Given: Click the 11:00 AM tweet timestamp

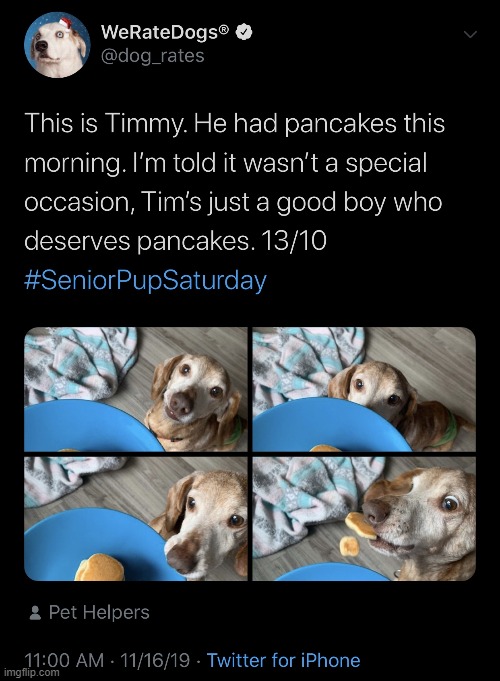Looking at the screenshot, I should pyautogui.click(x=64, y=660).
